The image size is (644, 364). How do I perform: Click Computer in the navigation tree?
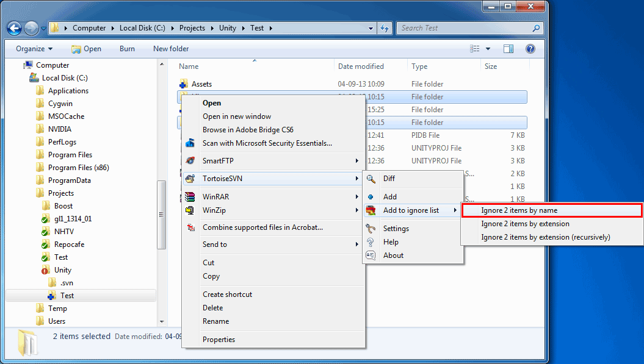[x=52, y=65]
